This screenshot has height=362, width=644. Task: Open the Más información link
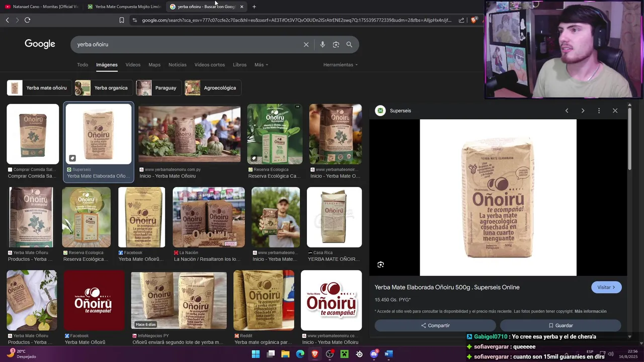click(590, 311)
